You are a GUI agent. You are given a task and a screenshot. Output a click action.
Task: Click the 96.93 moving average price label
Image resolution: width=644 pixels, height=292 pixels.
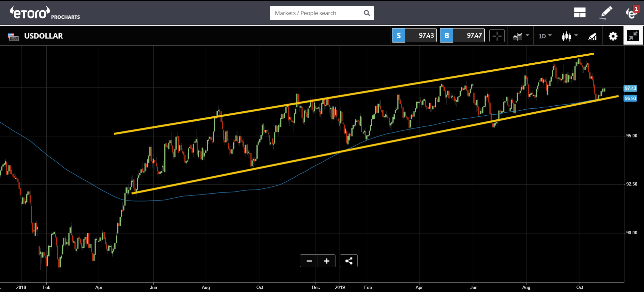coord(630,98)
